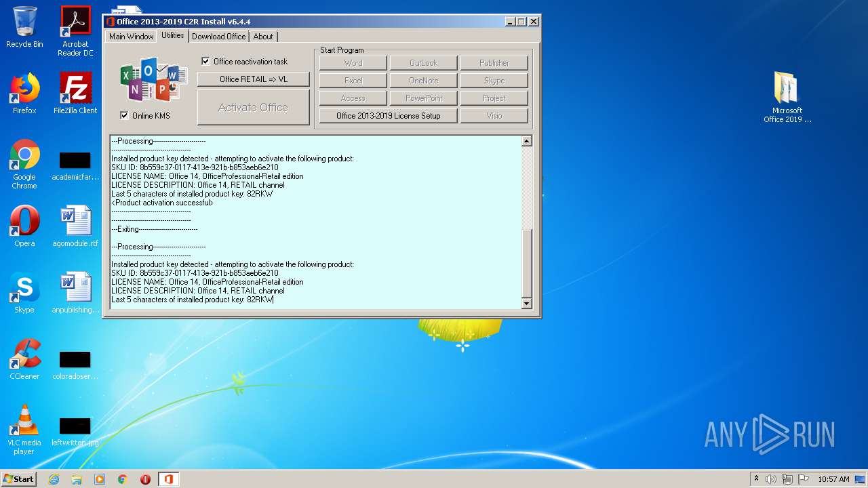
Task: Click the OutLook start program button
Action: pyautogui.click(x=424, y=63)
